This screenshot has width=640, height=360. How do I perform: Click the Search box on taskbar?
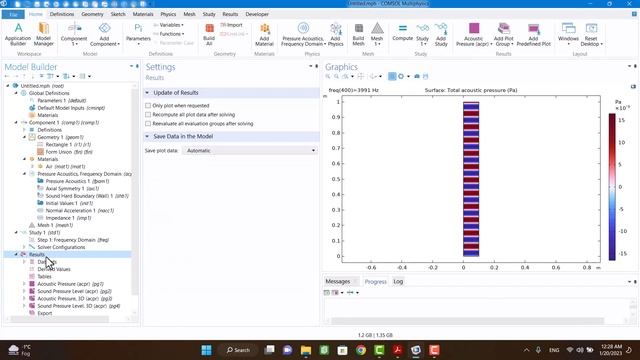point(238,350)
